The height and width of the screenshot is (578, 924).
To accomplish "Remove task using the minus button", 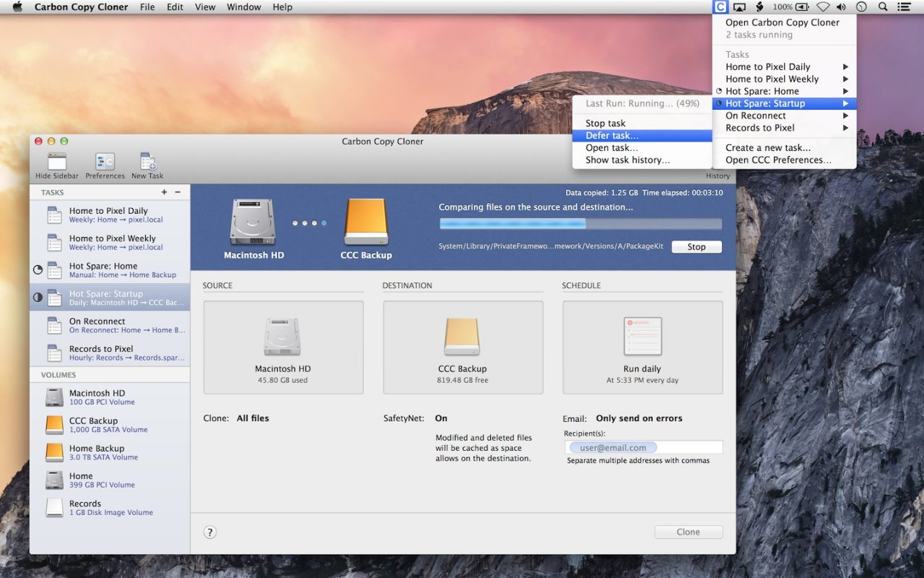I will (x=178, y=192).
